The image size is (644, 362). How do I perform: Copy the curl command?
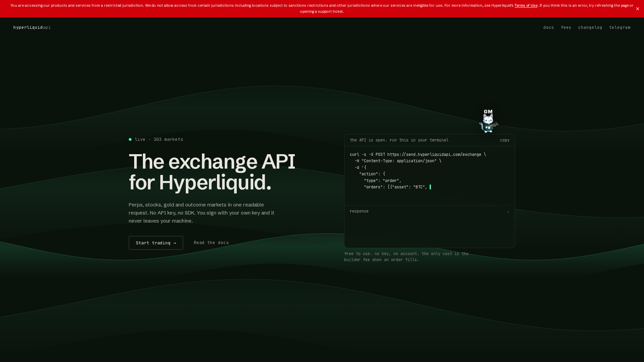click(504, 140)
